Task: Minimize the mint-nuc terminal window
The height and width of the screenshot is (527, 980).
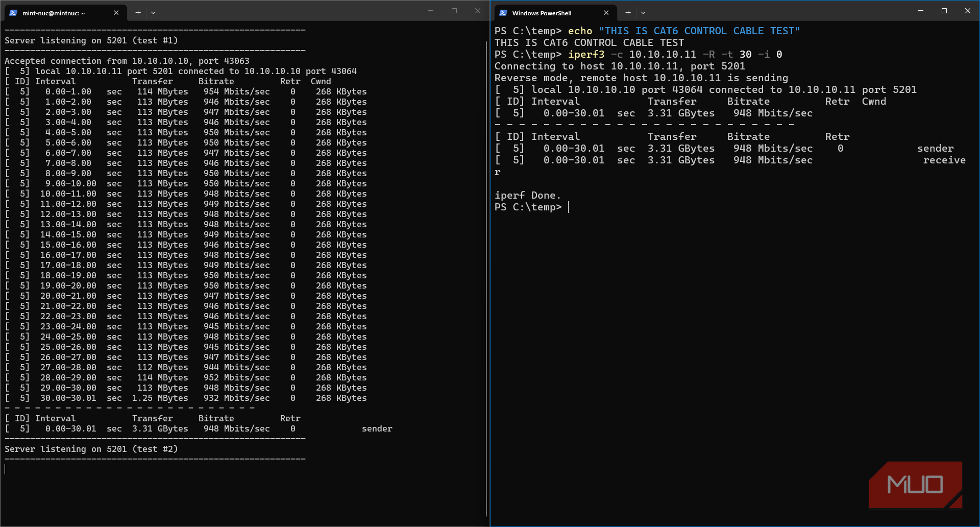Action: coord(431,11)
